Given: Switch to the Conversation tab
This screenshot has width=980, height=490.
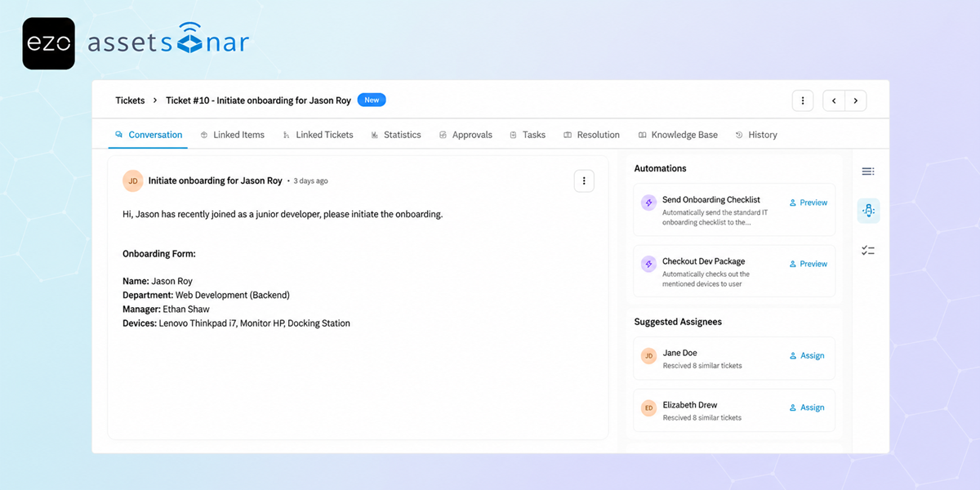Looking at the screenshot, I should point(149,135).
